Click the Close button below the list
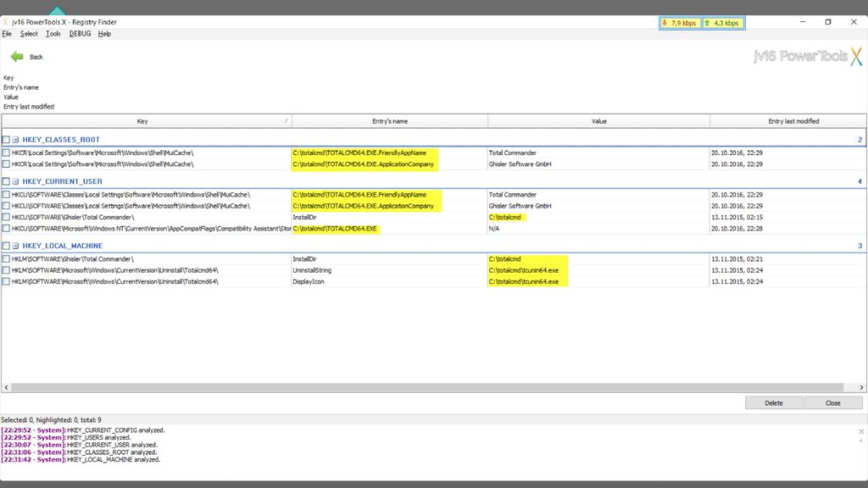Viewport: 868px width, 488px height. coord(832,402)
